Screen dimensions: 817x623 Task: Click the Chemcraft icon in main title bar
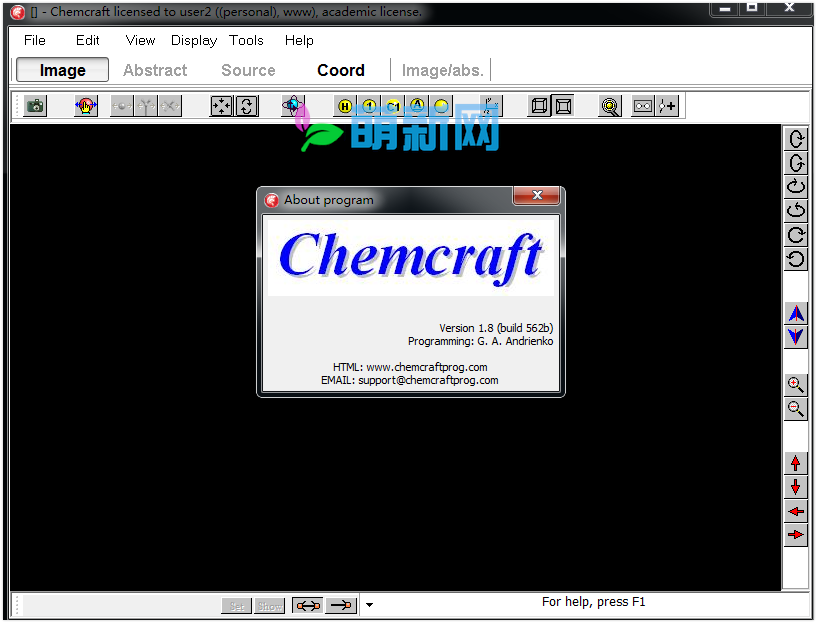(x=18, y=12)
